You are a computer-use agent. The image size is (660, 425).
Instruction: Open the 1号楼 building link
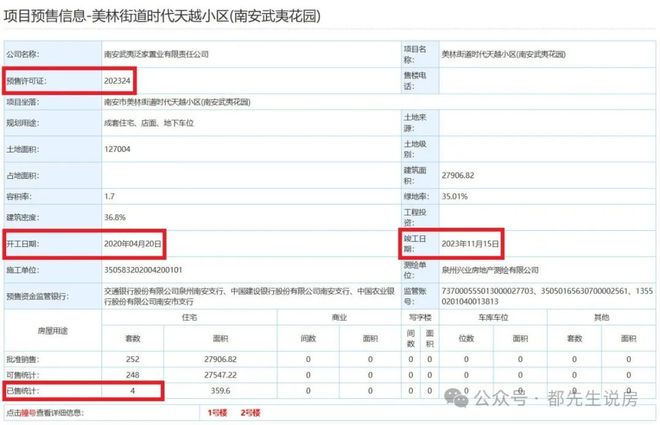point(217,413)
